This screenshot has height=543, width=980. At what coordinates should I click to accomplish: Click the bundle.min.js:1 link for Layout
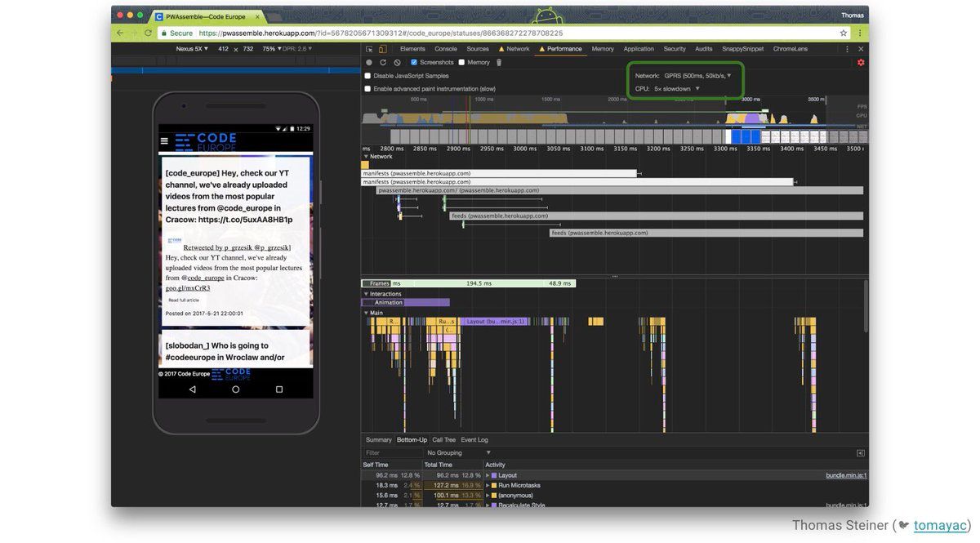[846, 475]
